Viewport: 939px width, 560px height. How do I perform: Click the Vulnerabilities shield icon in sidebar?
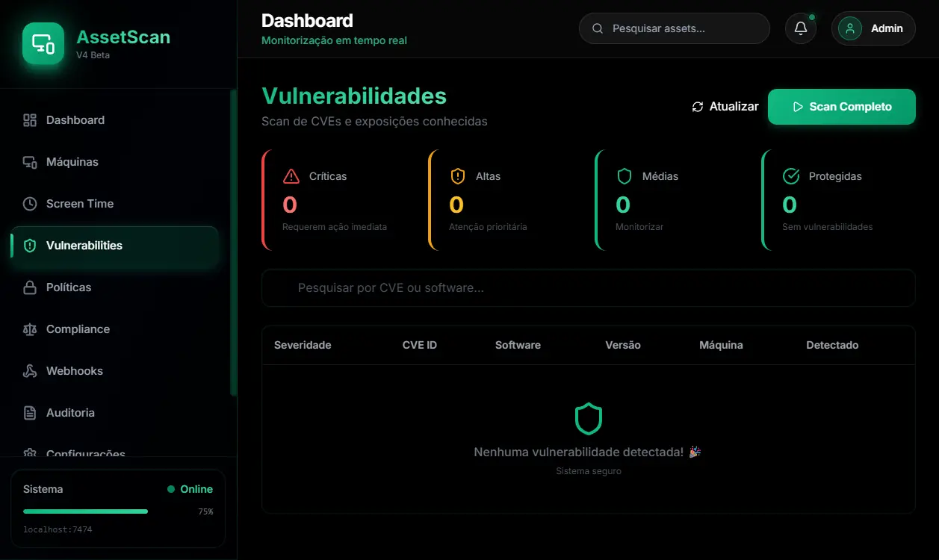[30, 246]
